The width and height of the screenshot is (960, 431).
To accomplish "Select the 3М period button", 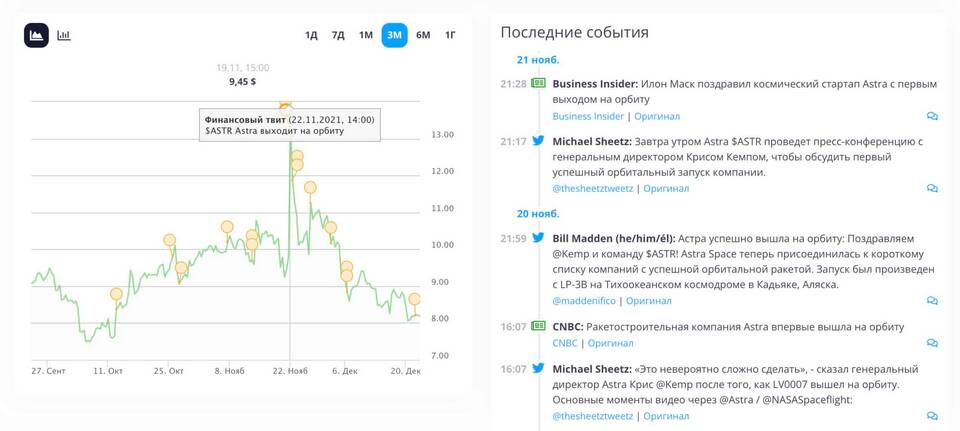I will coord(394,35).
